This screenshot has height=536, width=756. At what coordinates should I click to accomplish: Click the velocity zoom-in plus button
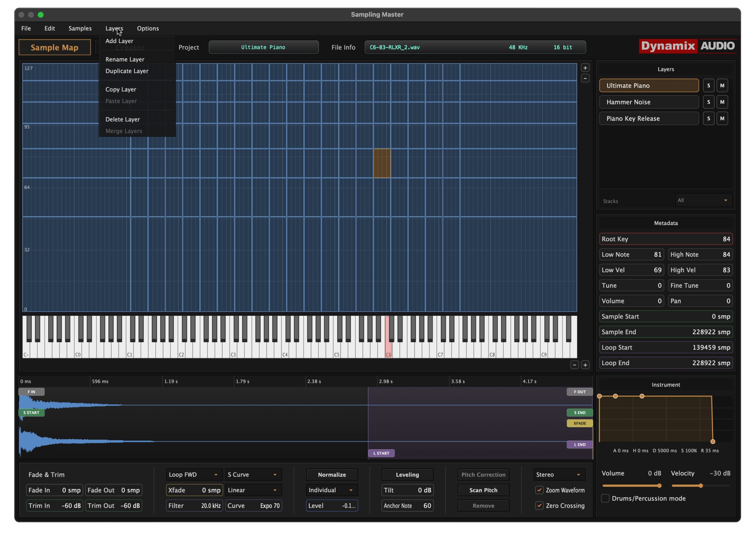click(x=585, y=68)
